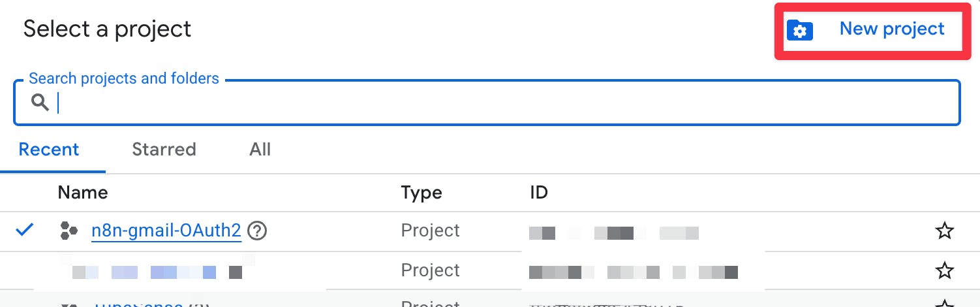Click the help icon beside n8n-gmail-OAuth2
Image resolution: width=980 pixels, height=307 pixels.
pos(258,231)
